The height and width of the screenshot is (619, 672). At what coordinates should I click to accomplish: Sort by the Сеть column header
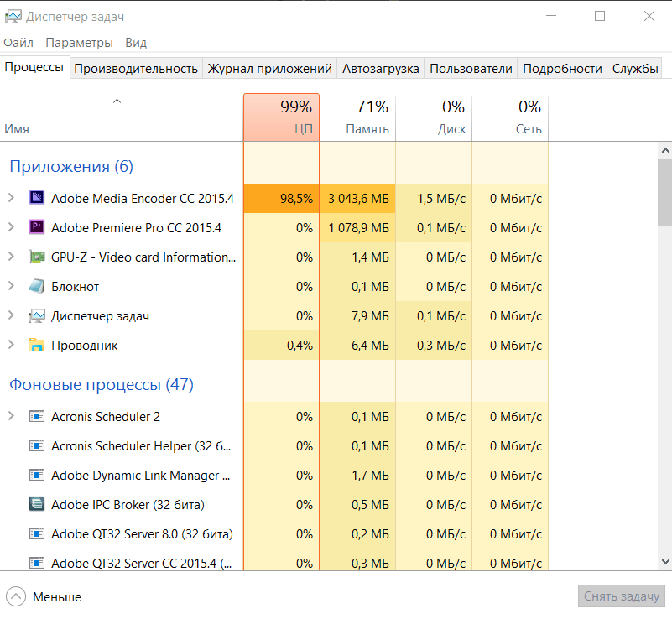point(510,117)
